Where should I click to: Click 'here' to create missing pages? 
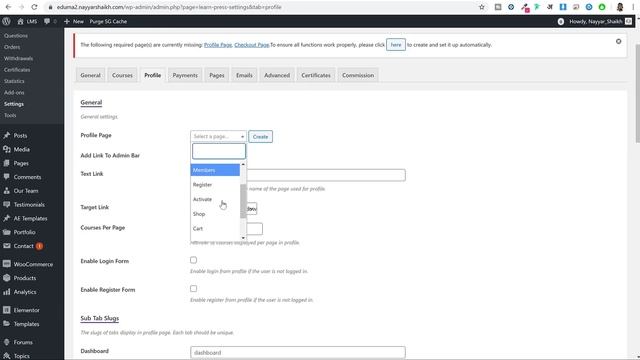(x=396, y=45)
